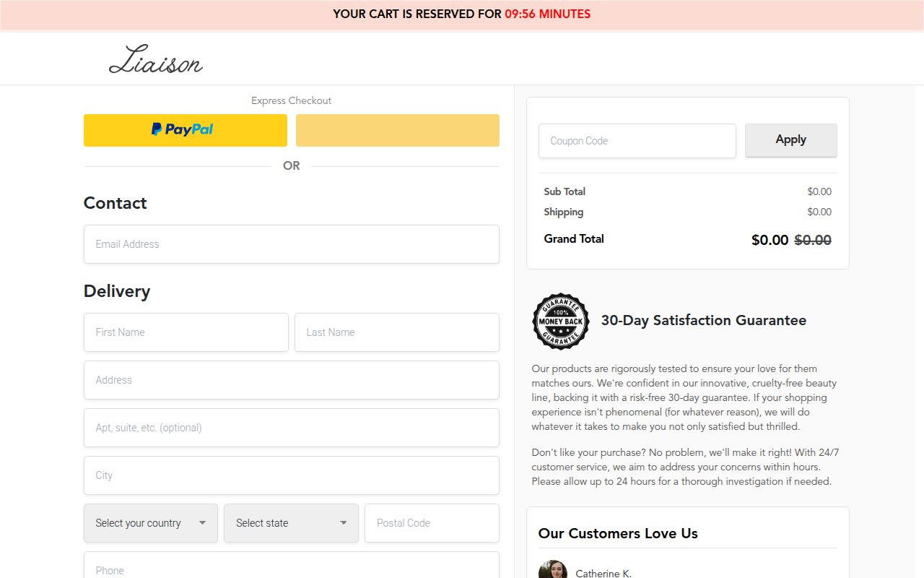This screenshot has width=924, height=578.
Task: Click the City input field
Action: click(x=292, y=475)
